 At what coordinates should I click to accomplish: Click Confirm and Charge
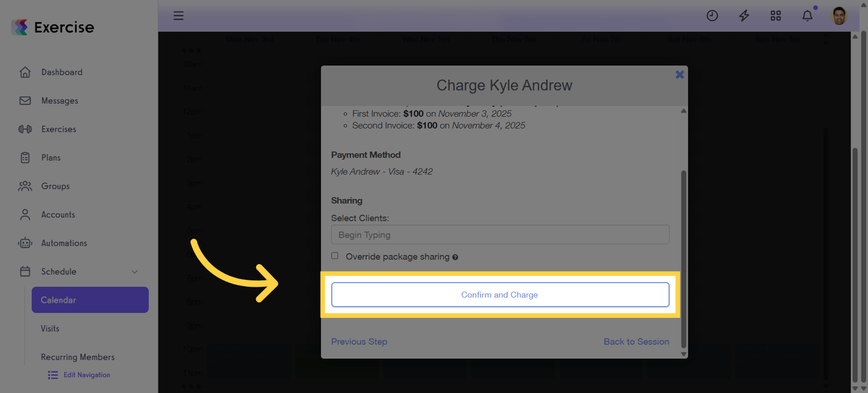coord(499,294)
